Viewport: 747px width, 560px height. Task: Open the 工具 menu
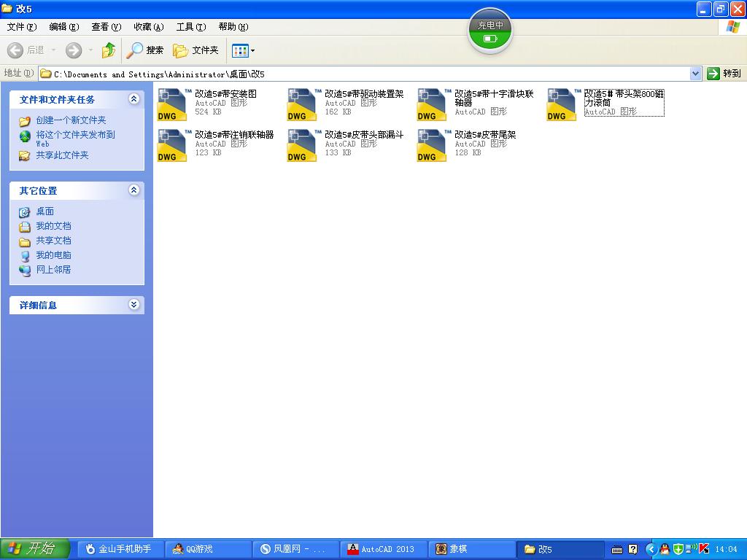190,26
